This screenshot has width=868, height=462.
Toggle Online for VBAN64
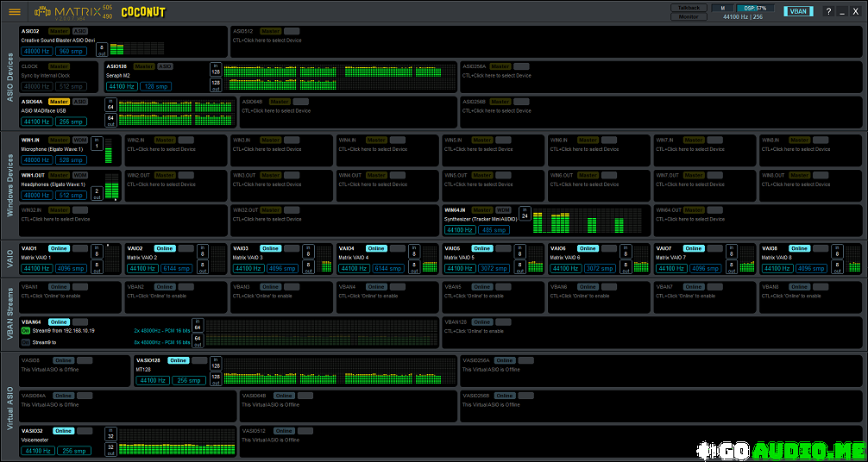pos(59,322)
